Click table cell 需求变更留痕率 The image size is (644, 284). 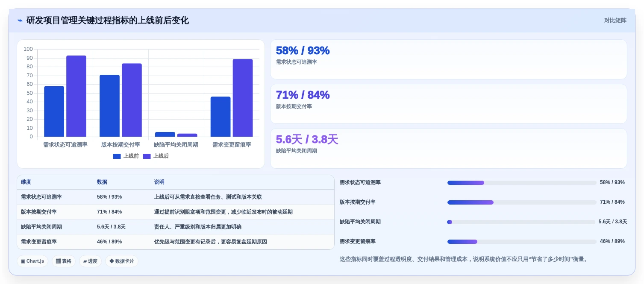[x=39, y=242]
